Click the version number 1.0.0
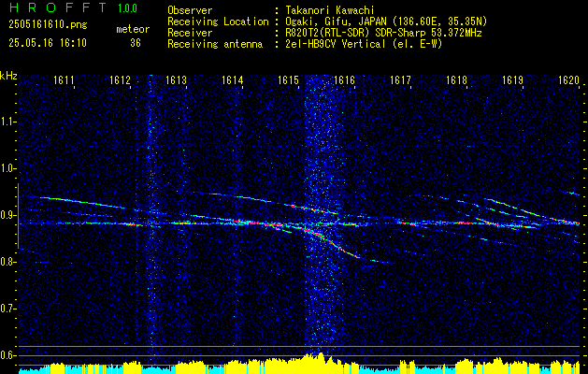 pyautogui.click(x=127, y=7)
